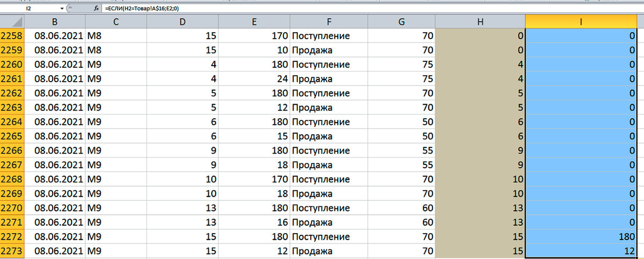Select column C header
The height and width of the screenshot is (259, 644).
[x=115, y=21]
